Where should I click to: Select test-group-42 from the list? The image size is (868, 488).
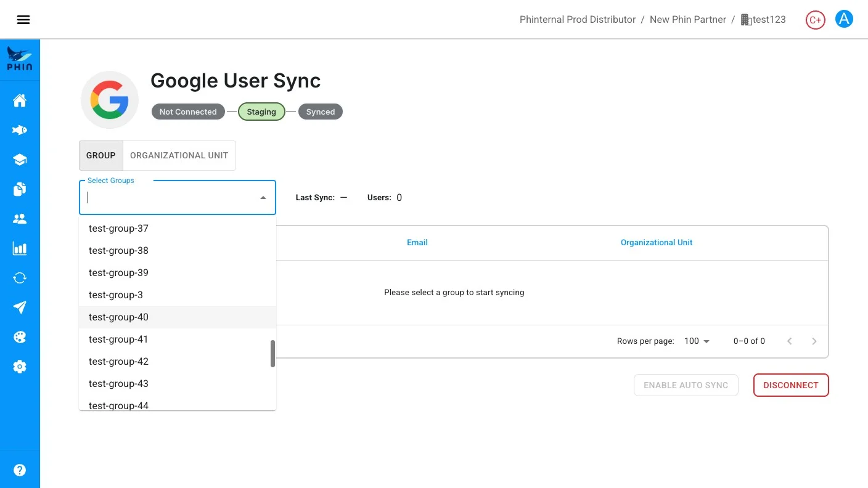click(x=178, y=362)
